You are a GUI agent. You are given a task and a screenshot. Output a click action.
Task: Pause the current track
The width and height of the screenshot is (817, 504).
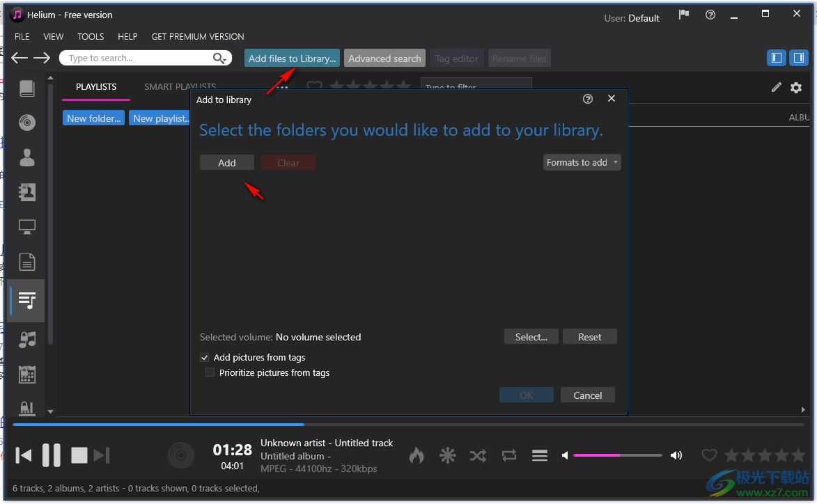52,455
